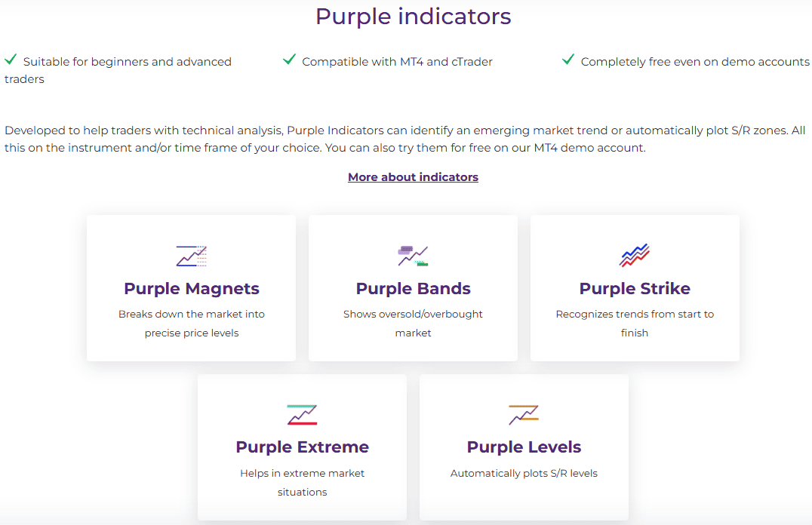Image resolution: width=812 pixels, height=525 pixels.
Task: Click the Purple Magnets chart icon
Action: point(191,255)
